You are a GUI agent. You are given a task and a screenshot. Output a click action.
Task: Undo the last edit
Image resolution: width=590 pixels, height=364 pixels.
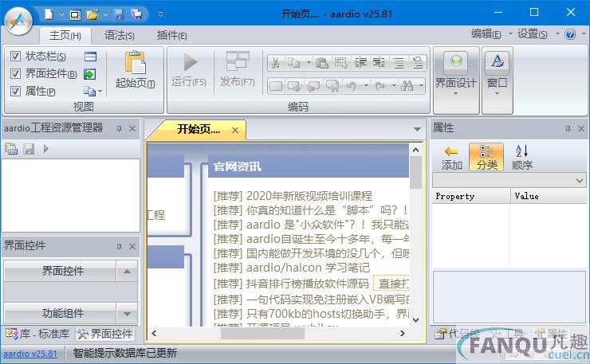point(352,86)
